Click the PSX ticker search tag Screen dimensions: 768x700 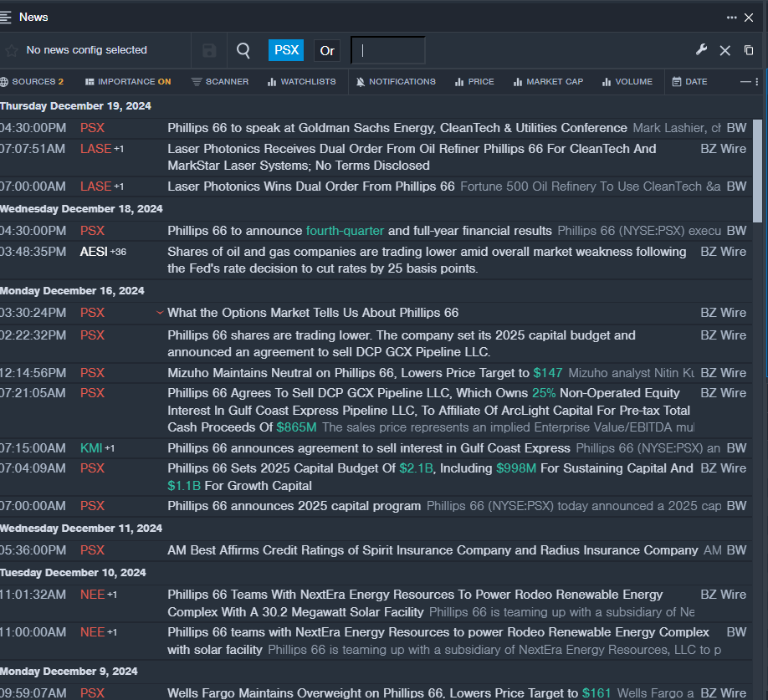coord(286,50)
